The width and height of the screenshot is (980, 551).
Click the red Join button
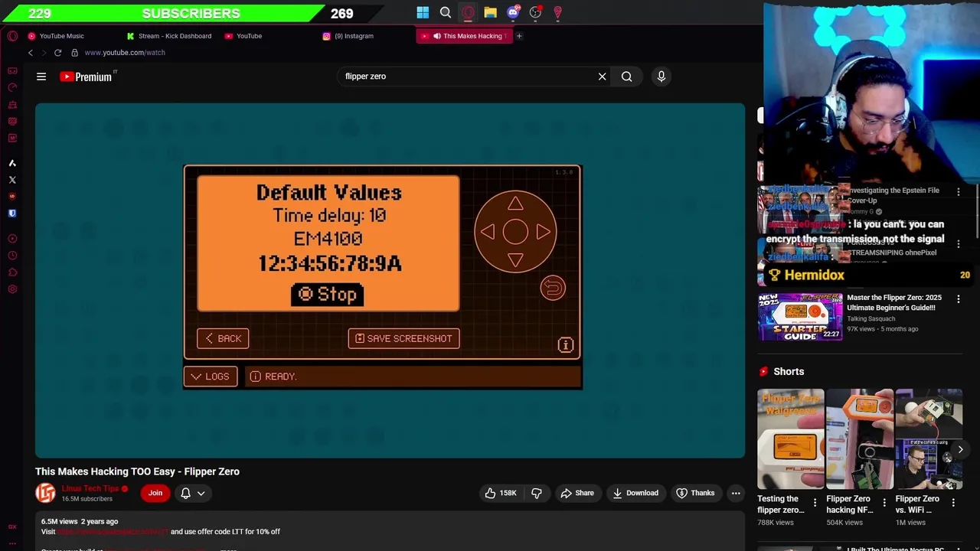click(x=155, y=493)
